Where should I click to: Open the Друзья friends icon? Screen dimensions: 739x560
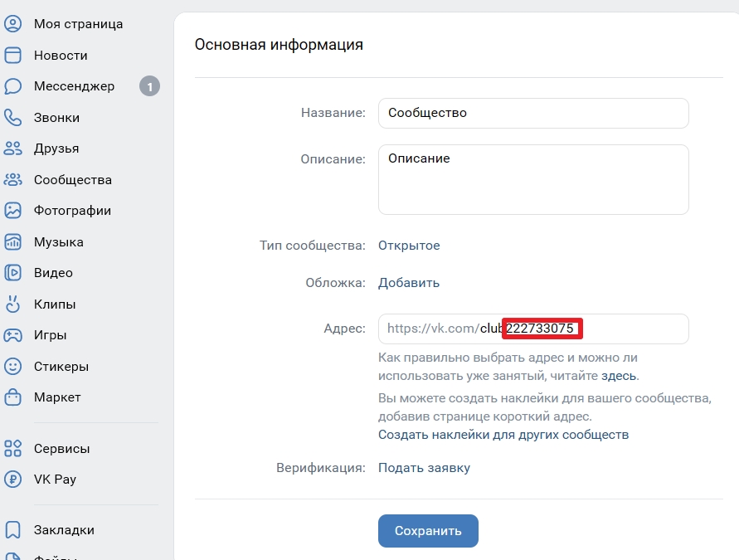(12, 149)
